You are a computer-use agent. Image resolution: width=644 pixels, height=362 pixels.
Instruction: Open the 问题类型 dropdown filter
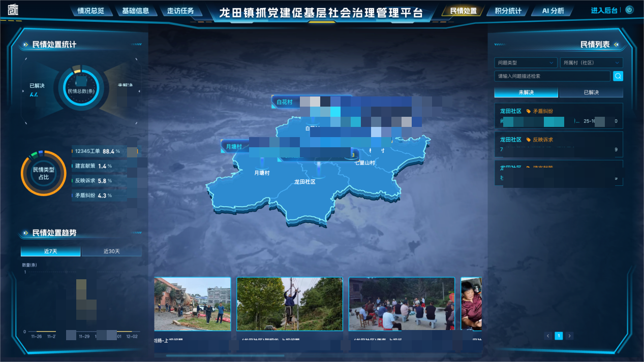[x=526, y=62]
